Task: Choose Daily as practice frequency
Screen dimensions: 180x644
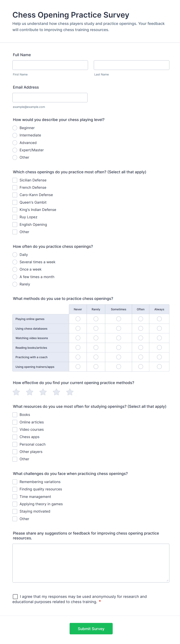Action: pos(15,255)
